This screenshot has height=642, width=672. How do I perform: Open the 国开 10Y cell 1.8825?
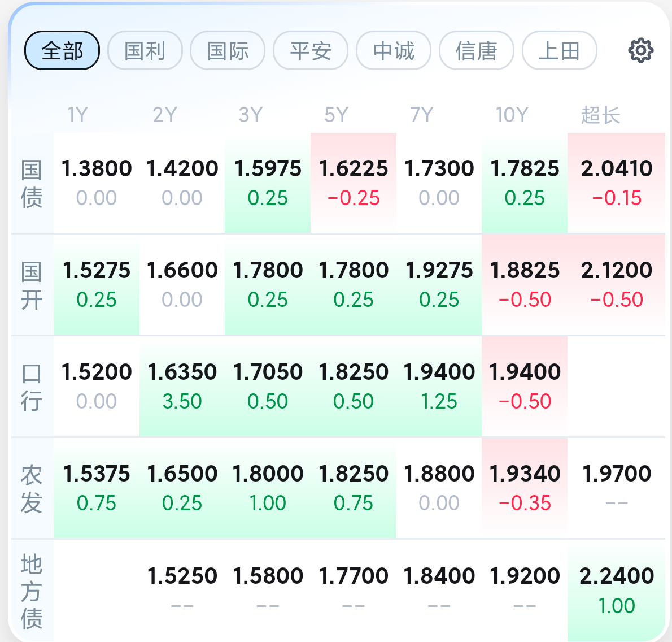[x=525, y=285]
